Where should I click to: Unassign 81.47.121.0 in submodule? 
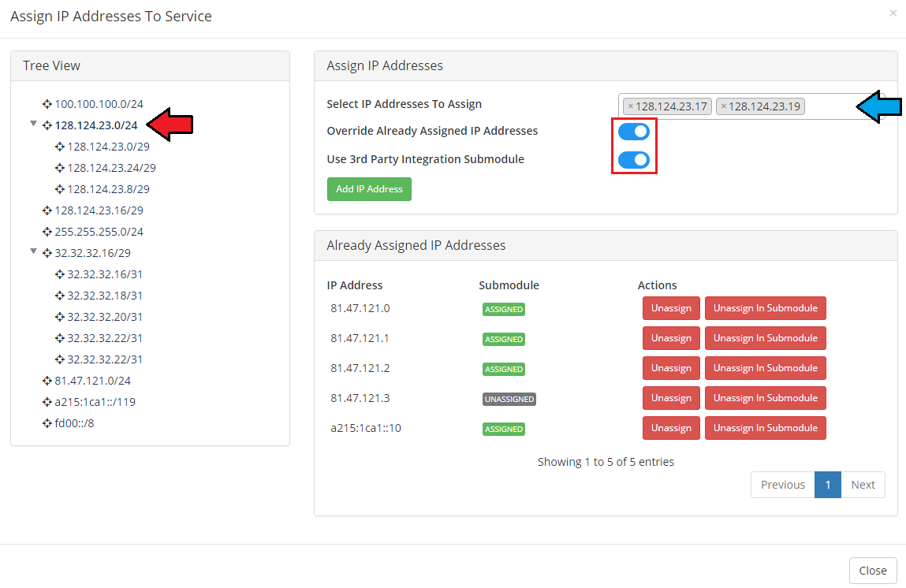[x=765, y=308]
